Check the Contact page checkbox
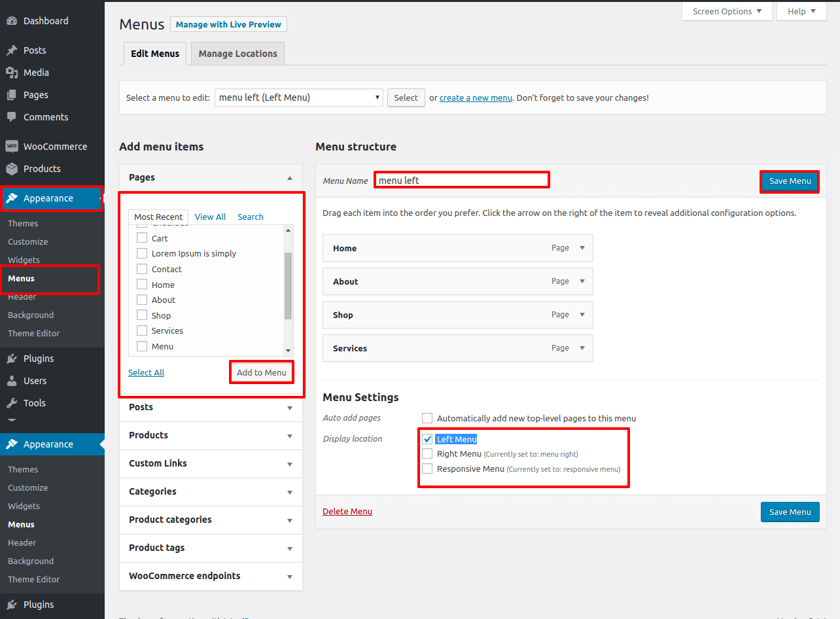Viewport: 840px width, 619px height. (141, 269)
